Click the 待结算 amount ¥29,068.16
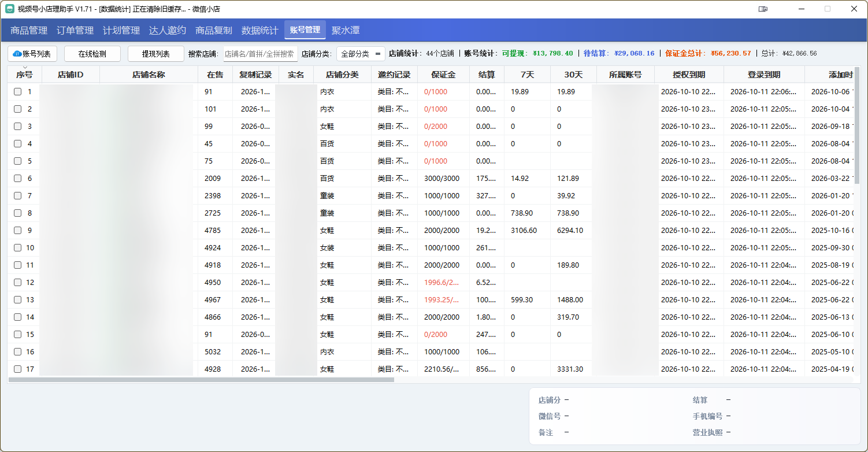The height and width of the screenshot is (452, 868). 634,53
